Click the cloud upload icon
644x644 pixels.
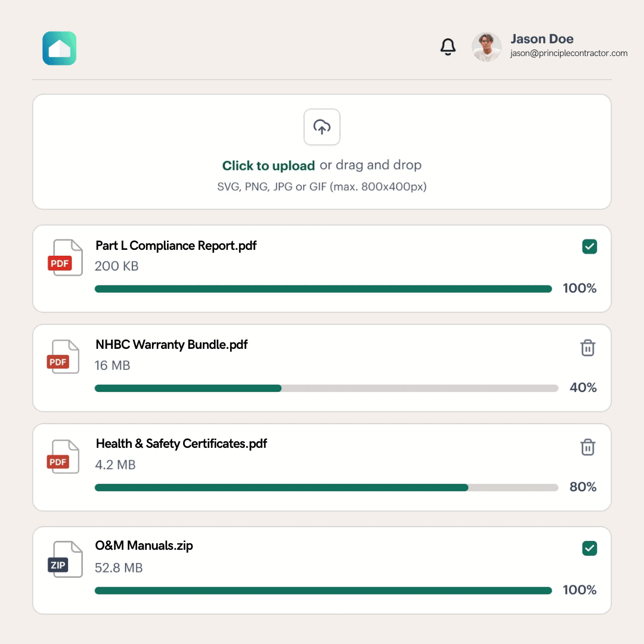click(322, 127)
